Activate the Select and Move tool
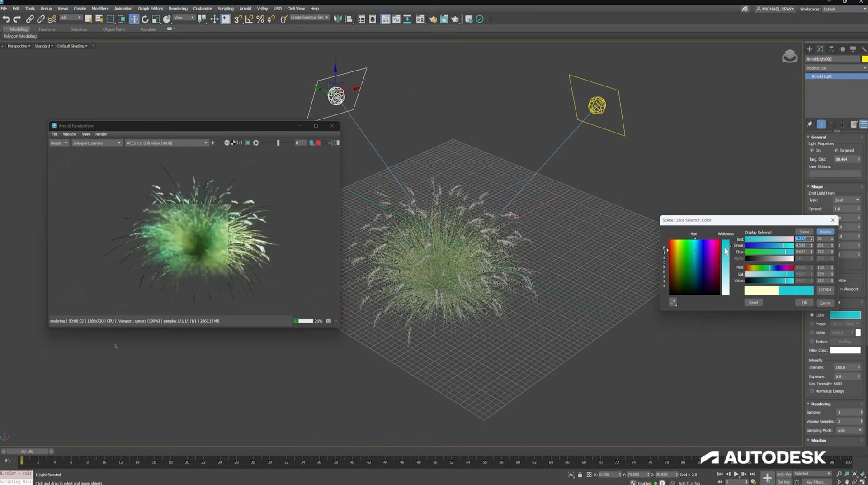The height and width of the screenshot is (485, 868). point(134,19)
